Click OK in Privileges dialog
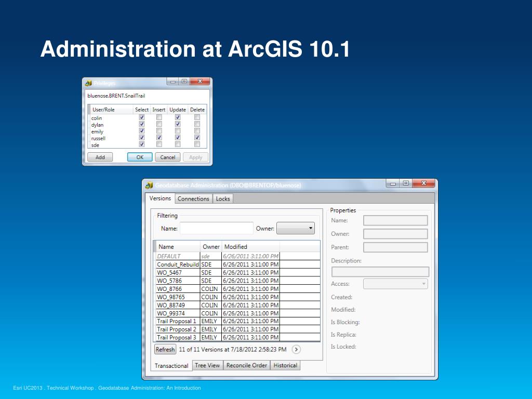Image resolution: width=532 pixels, height=399 pixels. pos(140,157)
